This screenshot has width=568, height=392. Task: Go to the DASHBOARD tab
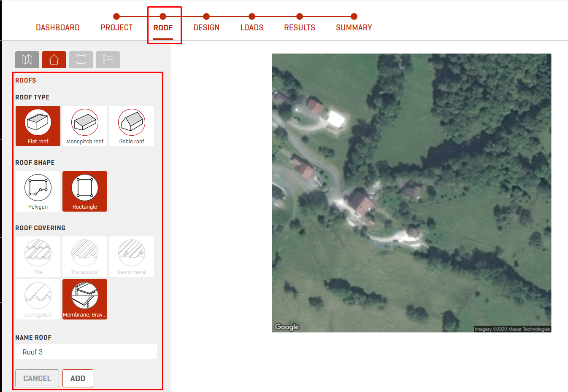point(58,28)
